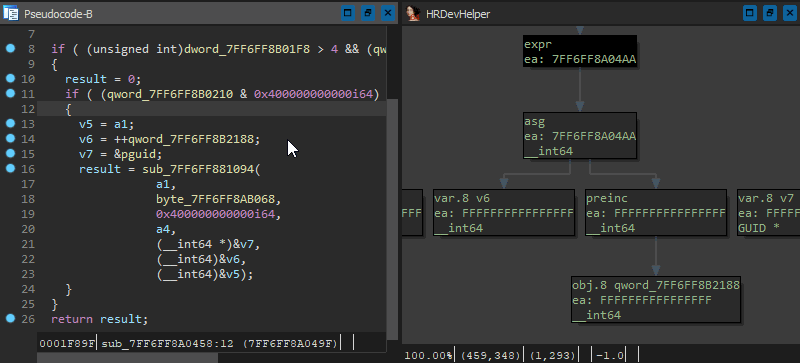Viewport: 800px width, 363px height.
Task: Select the var.8 v6 graph node
Action: (504, 212)
